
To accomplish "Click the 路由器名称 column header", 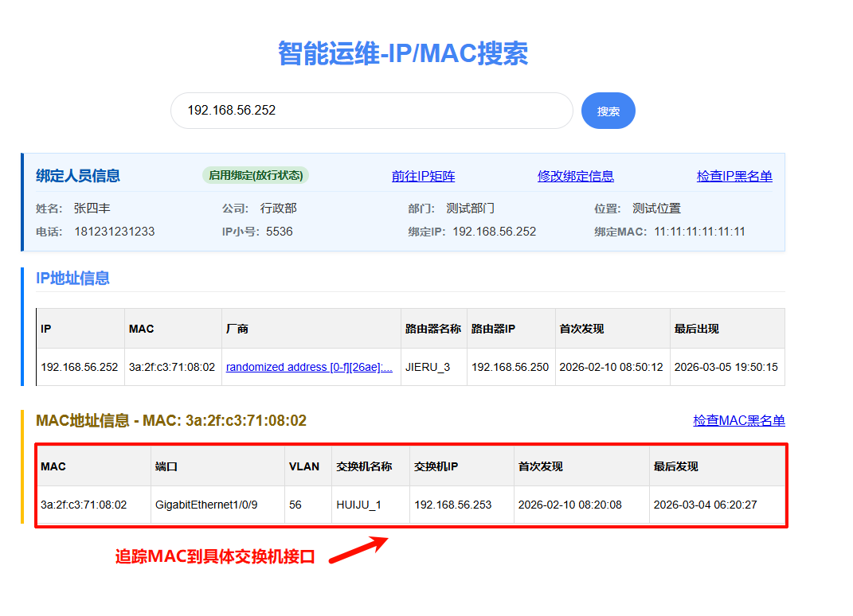I will point(432,329).
